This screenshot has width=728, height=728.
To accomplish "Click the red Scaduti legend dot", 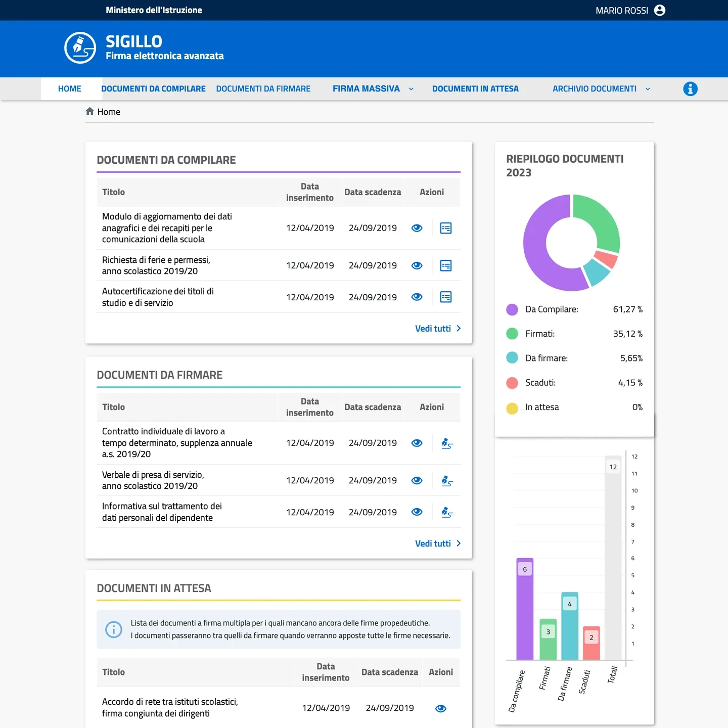I will point(512,383).
